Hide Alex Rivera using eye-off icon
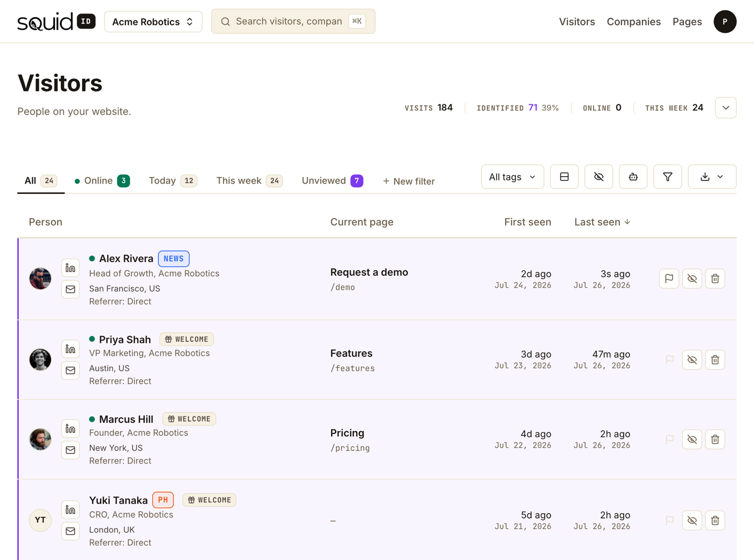 point(692,278)
